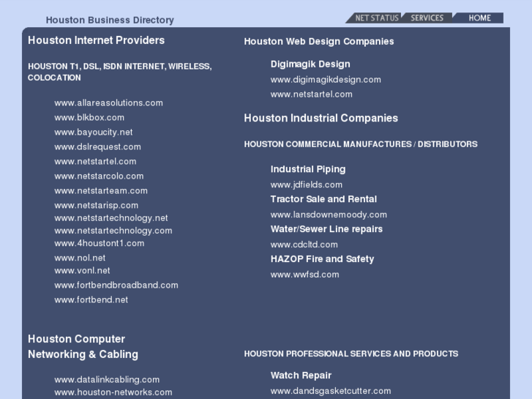Open www.netstartel.com under Web Design Companies
Viewport: 532px width, 399px height.
pos(312,94)
